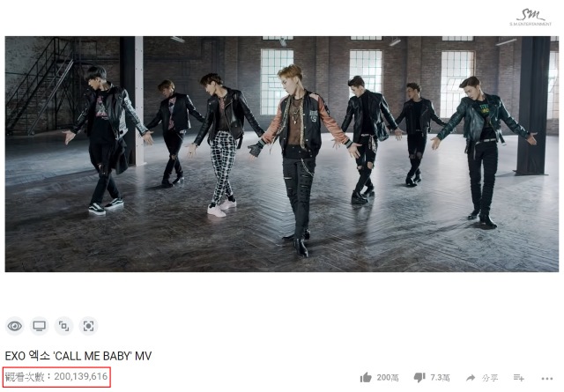
Task: Like the video with thumbs up
Action: pos(366,378)
